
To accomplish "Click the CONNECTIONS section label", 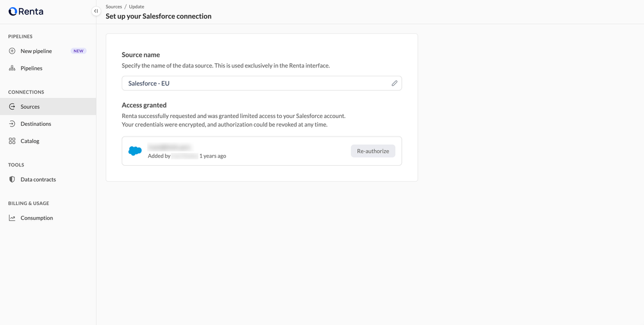I will (x=26, y=92).
